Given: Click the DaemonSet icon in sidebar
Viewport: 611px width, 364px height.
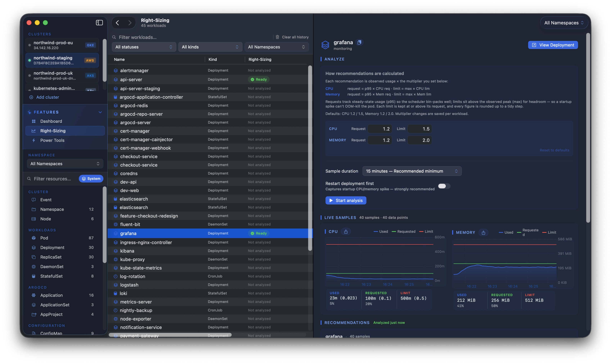Looking at the screenshot, I should pos(34,267).
